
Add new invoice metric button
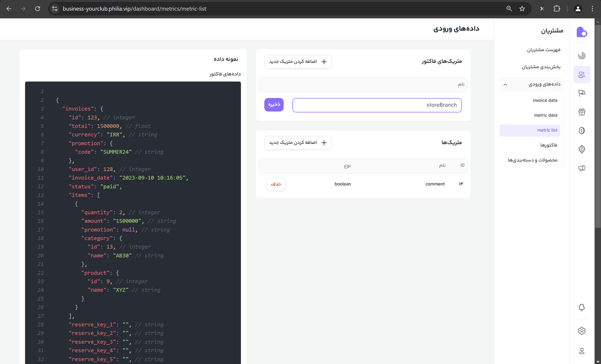(298, 62)
